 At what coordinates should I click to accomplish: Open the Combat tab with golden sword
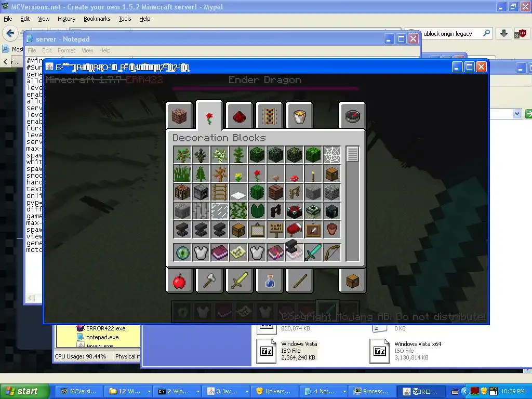239,281
